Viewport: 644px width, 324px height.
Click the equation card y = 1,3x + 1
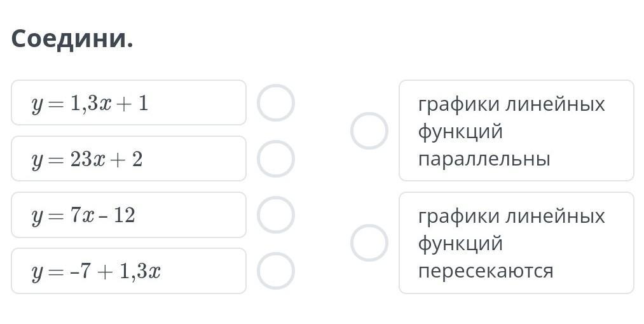(x=128, y=102)
